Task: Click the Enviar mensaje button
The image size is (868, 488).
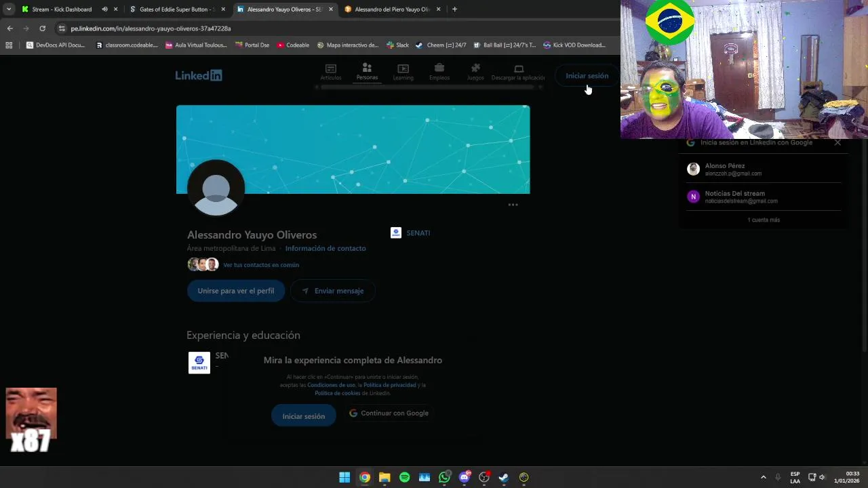Action: [332, 291]
